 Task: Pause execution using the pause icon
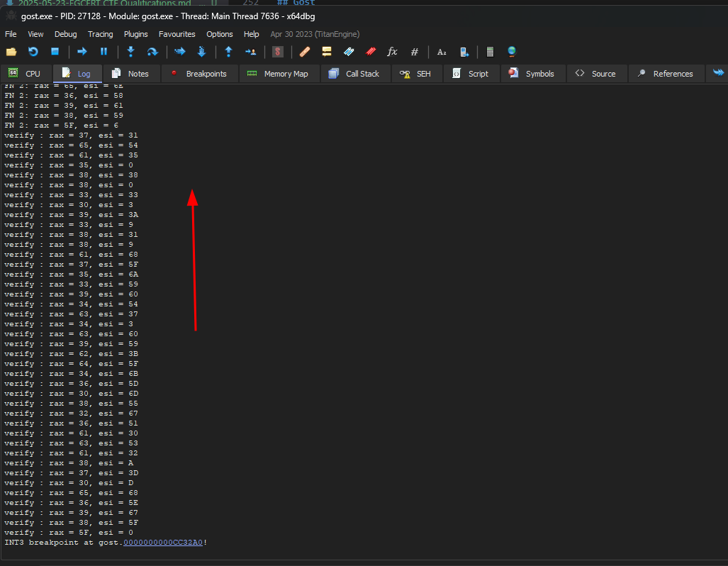pyautogui.click(x=103, y=52)
